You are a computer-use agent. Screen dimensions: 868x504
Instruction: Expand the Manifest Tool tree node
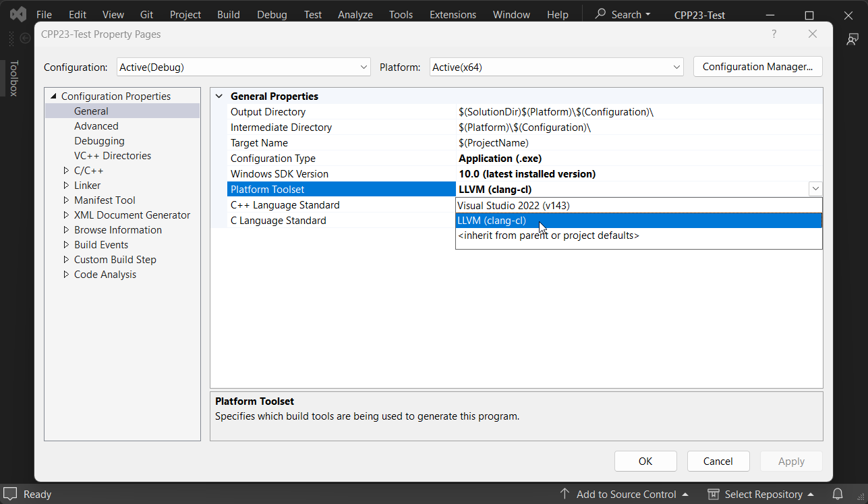tap(66, 200)
